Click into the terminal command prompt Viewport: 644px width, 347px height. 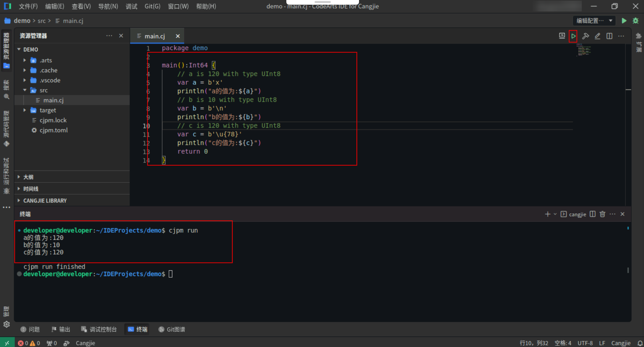pos(171,274)
